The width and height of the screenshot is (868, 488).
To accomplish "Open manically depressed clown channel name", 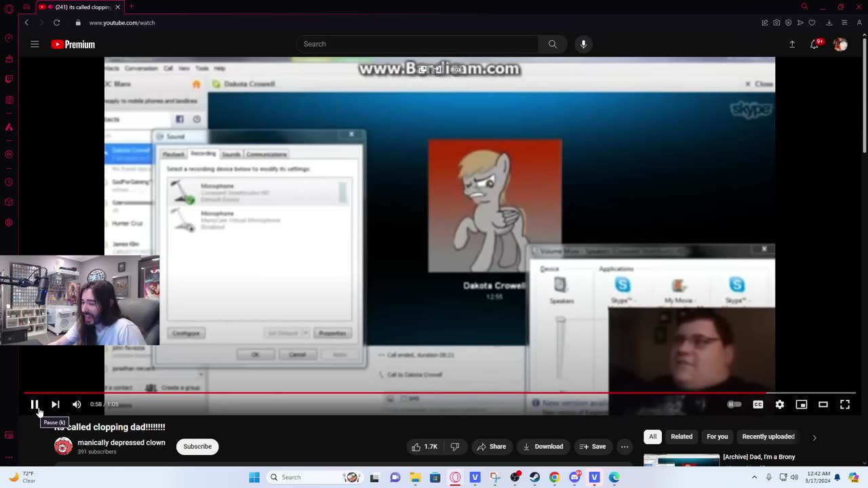I will 121,443.
